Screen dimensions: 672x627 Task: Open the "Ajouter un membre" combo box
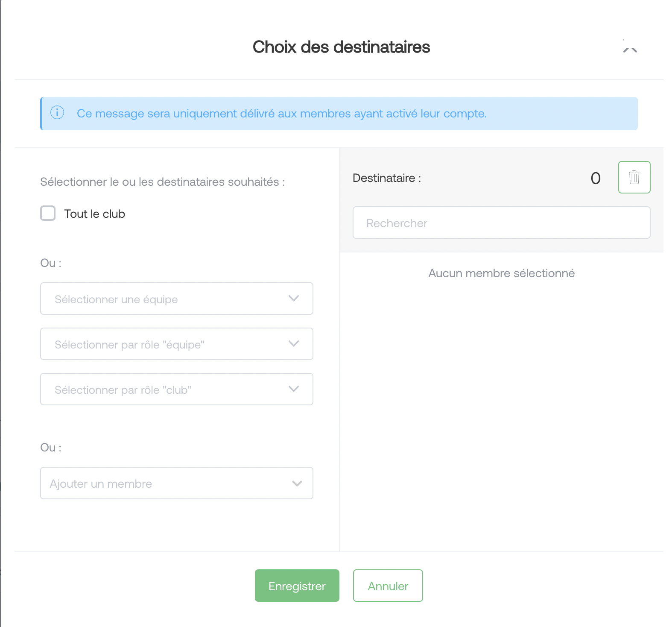pyautogui.click(x=177, y=483)
